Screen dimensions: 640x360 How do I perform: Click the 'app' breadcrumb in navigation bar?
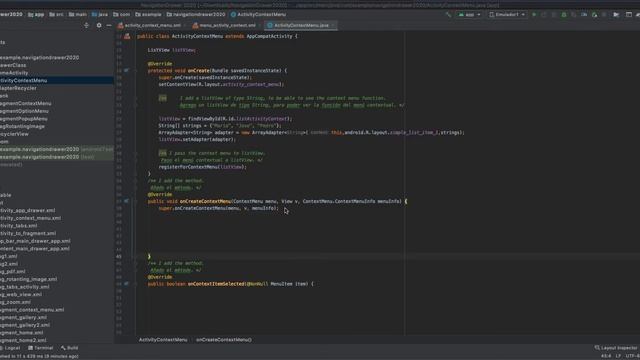[x=36, y=14]
